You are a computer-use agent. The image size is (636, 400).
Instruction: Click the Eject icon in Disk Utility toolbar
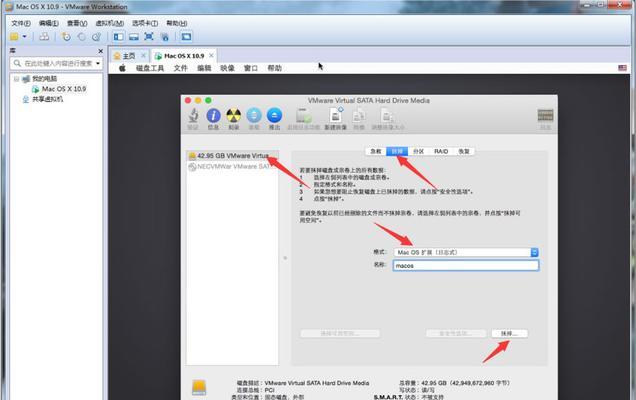[274, 116]
